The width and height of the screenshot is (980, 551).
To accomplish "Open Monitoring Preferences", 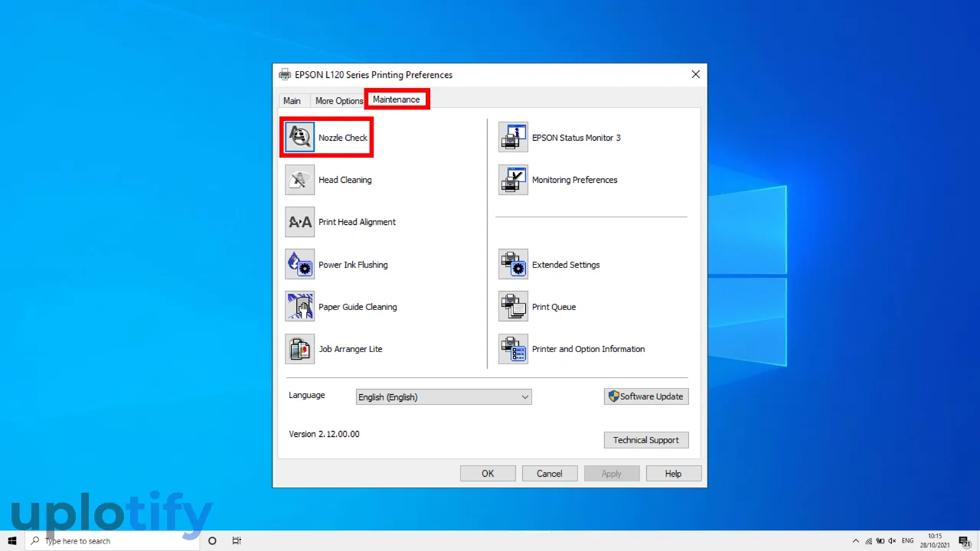I will click(513, 180).
